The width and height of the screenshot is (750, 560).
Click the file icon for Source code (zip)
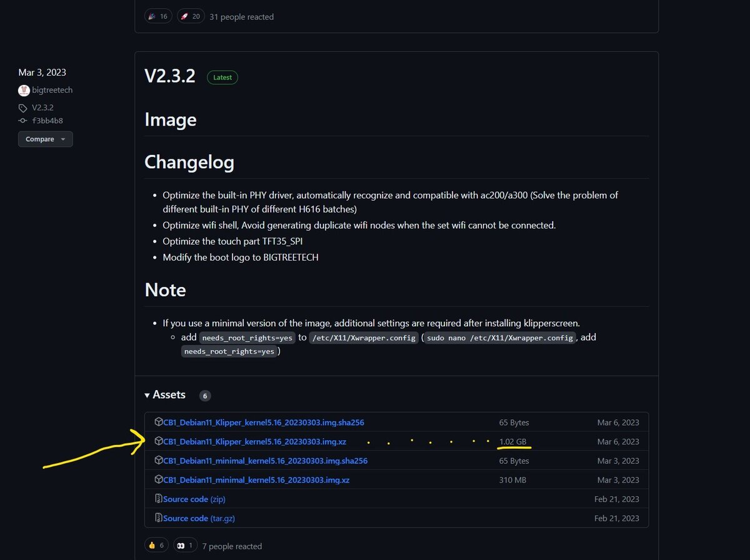pos(159,499)
